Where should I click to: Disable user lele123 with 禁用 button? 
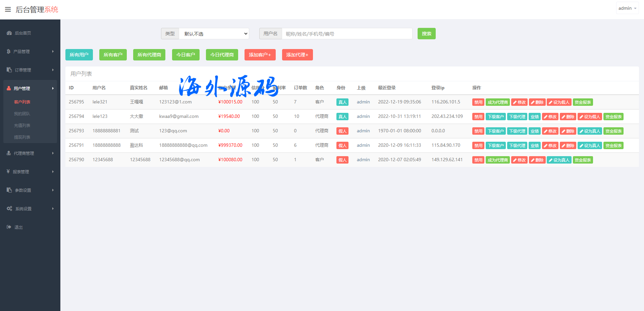click(478, 117)
